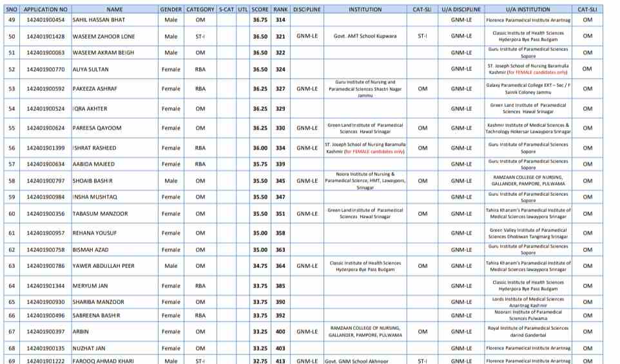The width and height of the screenshot is (620, 364).
Task: Click the RANK column header
Action: [280, 10]
